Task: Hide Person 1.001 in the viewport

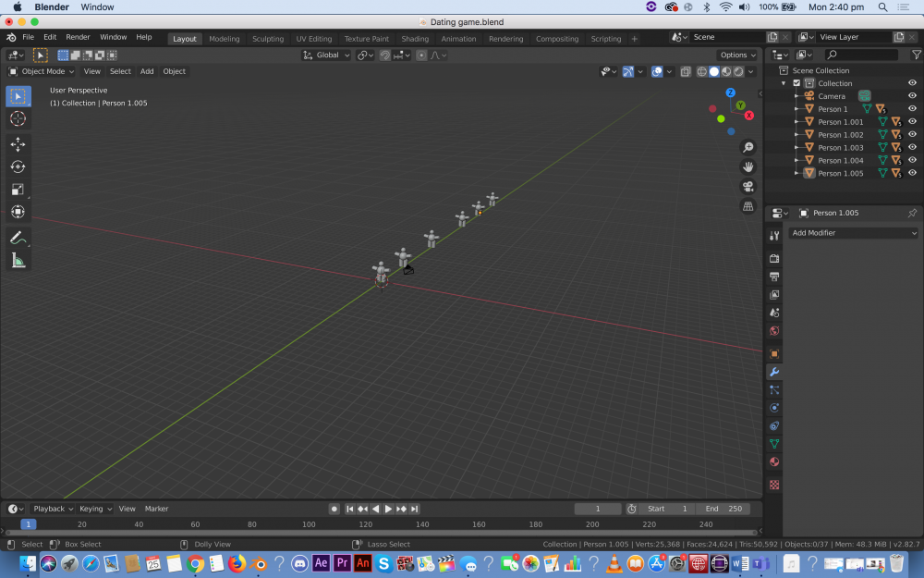Action: (x=912, y=121)
